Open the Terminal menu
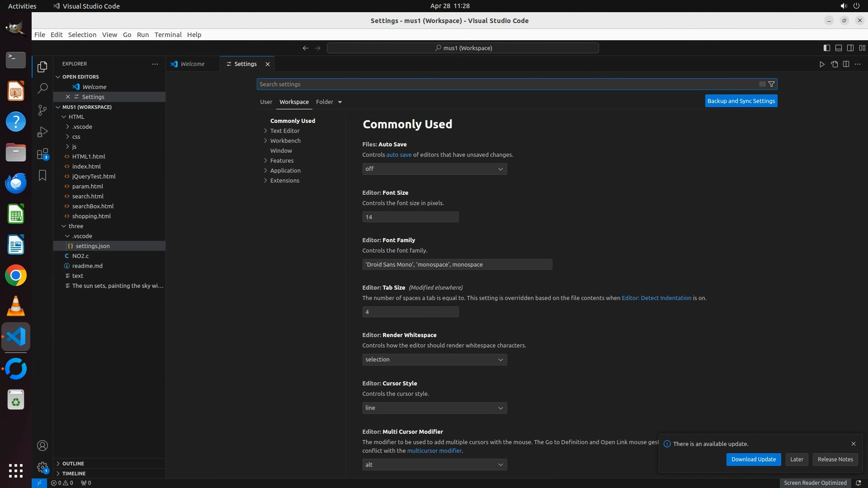The image size is (868, 488). pyautogui.click(x=168, y=35)
